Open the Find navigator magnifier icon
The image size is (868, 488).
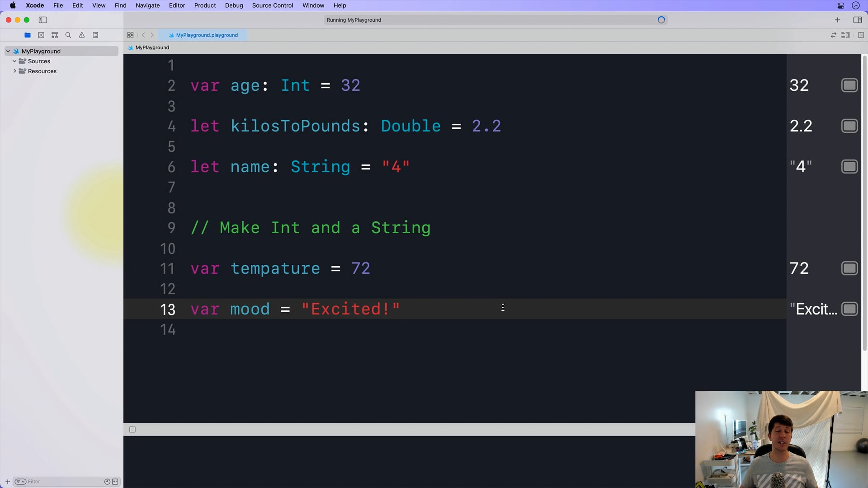pos(68,35)
